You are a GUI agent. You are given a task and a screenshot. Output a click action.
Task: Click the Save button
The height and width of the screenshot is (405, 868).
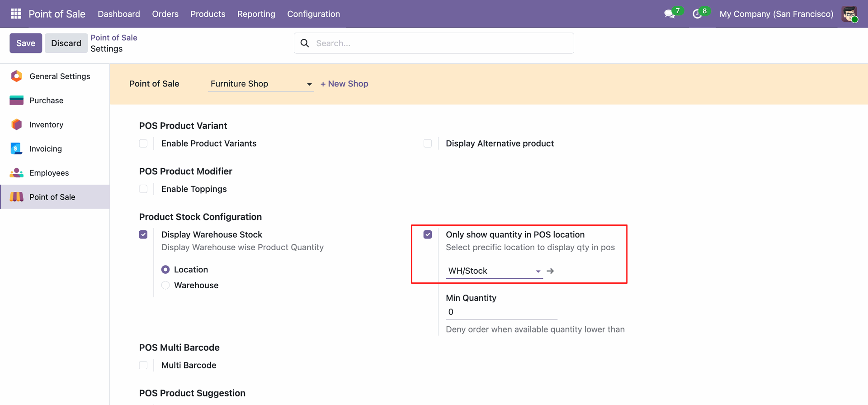tap(26, 43)
